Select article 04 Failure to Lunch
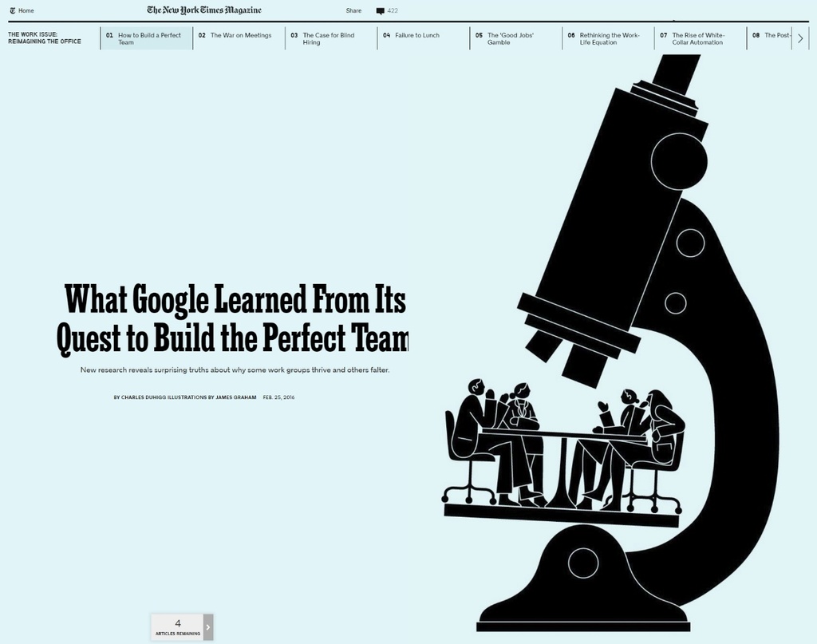Screen dimensions: 817x644 click(424, 38)
